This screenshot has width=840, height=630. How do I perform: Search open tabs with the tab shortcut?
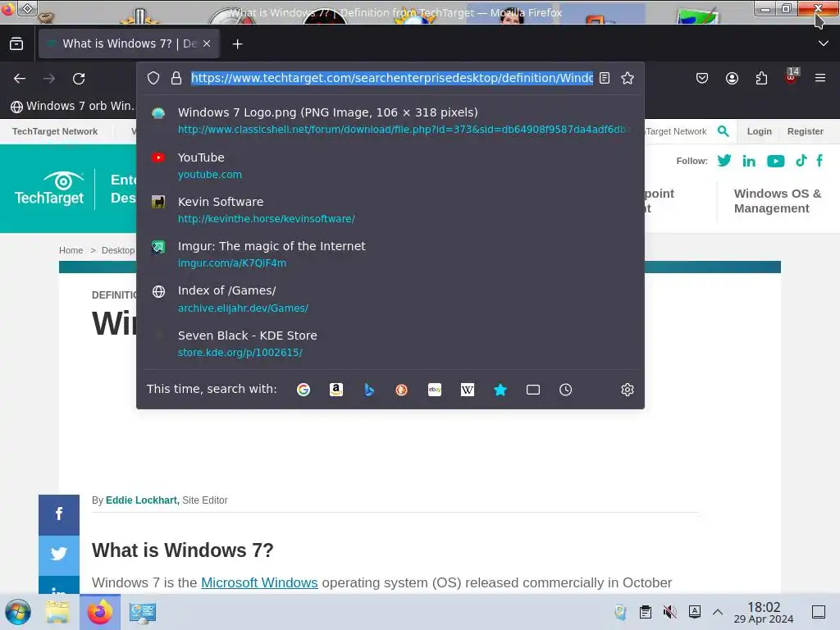click(533, 390)
